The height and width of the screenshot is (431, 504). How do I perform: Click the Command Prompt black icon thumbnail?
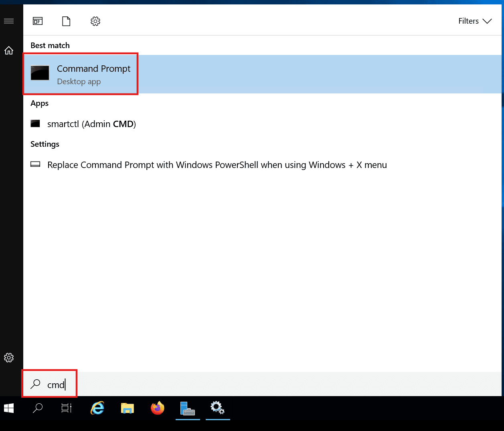point(40,73)
